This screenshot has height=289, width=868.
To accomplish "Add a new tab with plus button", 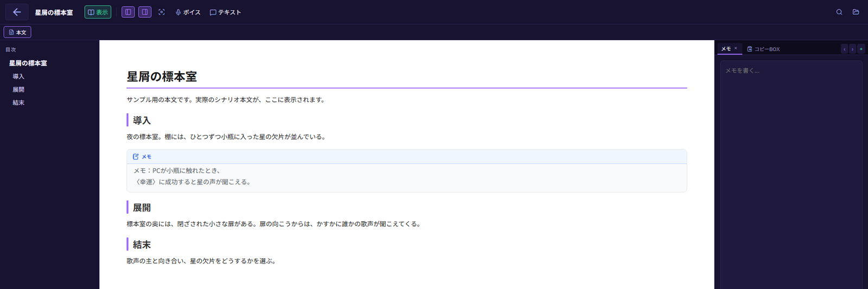I will coord(861,49).
